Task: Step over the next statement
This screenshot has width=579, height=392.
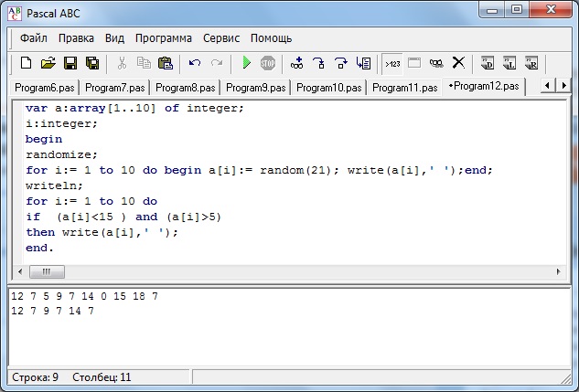Action: 341,63
